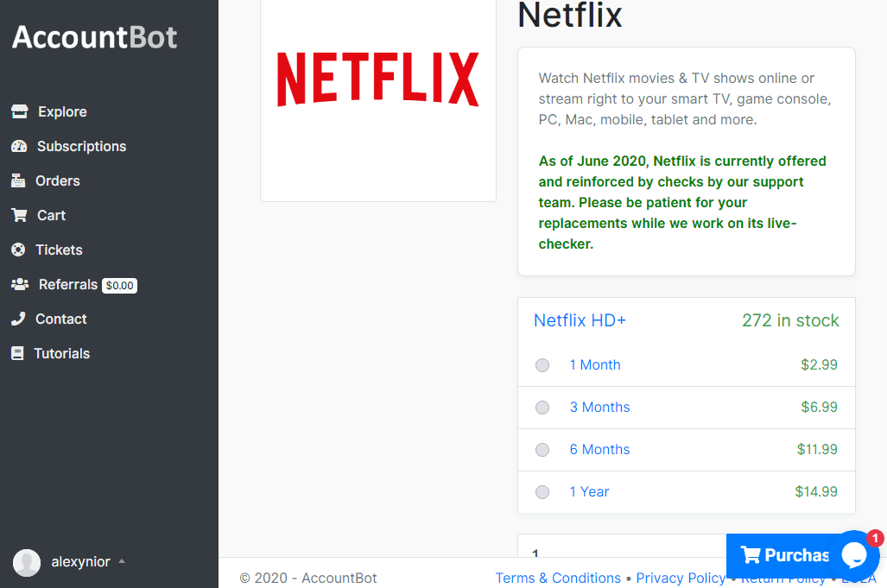Click the Netflix page title
887x588 pixels.
coord(570,15)
